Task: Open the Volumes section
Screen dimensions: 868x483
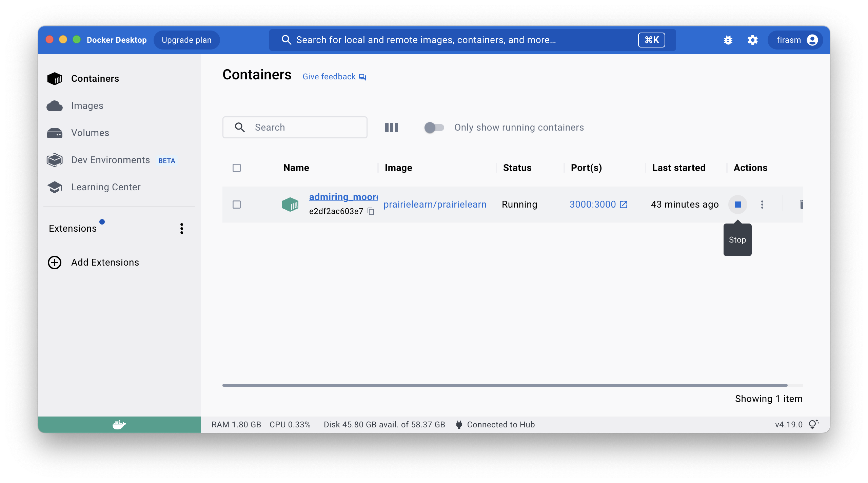Action: pos(119,133)
